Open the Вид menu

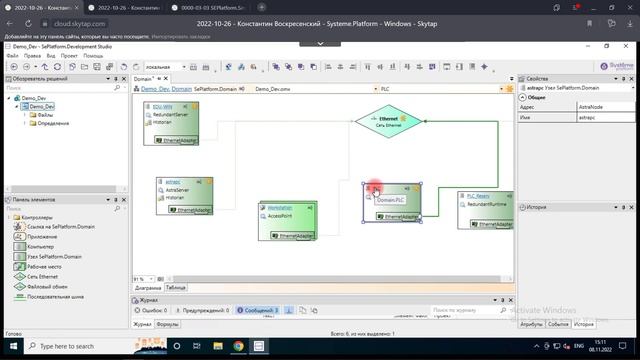tap(51, 56)
